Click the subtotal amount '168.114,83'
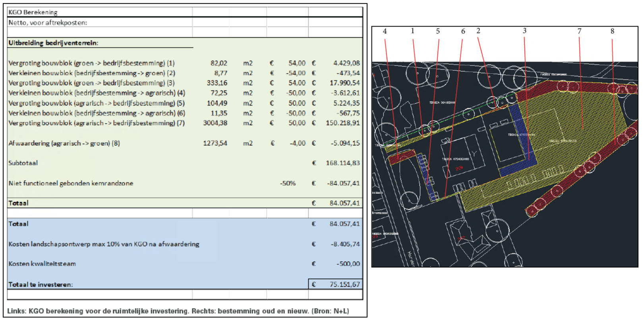Viewport: 644px width, 320px height. click(343, 163)
